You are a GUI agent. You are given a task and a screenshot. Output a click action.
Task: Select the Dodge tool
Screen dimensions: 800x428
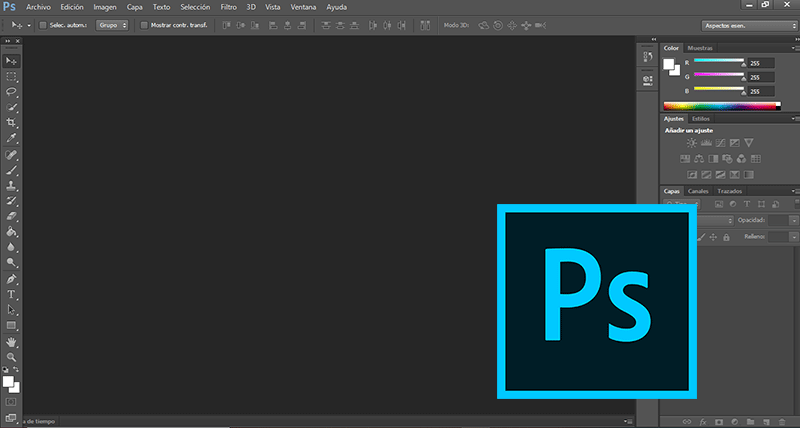click(x=11, y=262)
